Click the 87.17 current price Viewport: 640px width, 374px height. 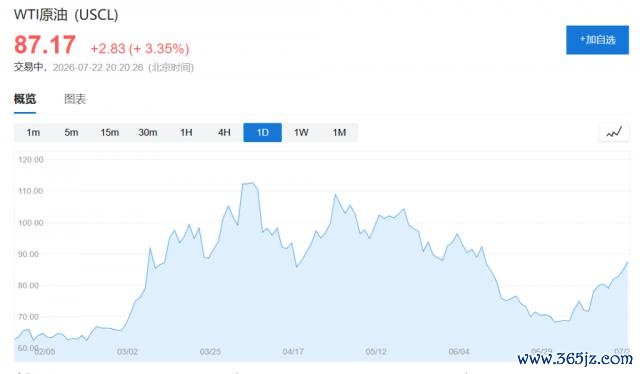tap(45, 45)
